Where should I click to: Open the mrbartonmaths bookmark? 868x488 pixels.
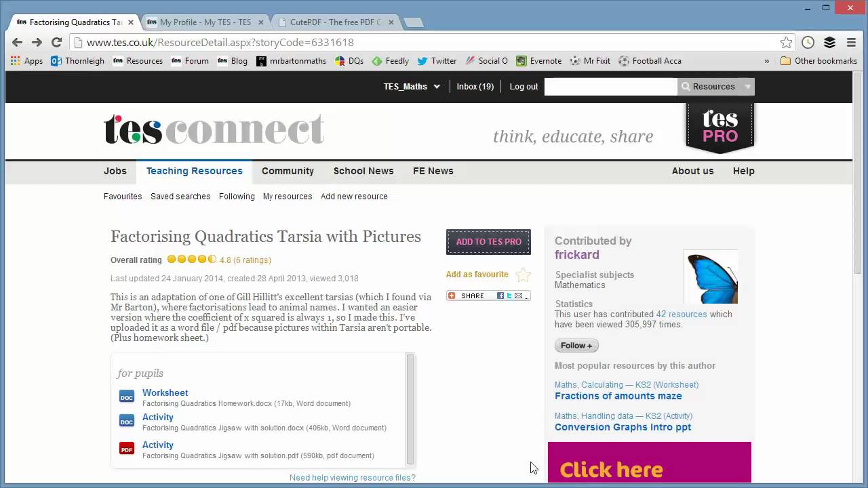click(292, 61)
